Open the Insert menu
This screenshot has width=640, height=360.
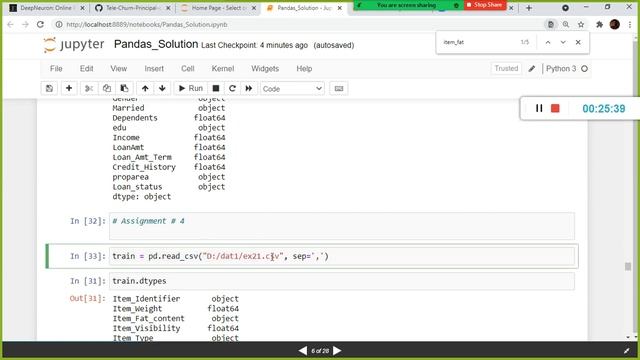[154, 69]
